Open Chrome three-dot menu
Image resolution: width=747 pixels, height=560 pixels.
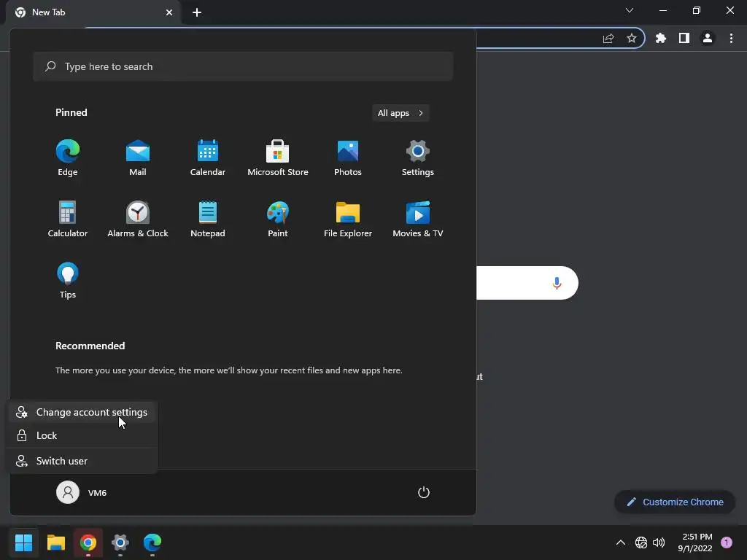731,38
